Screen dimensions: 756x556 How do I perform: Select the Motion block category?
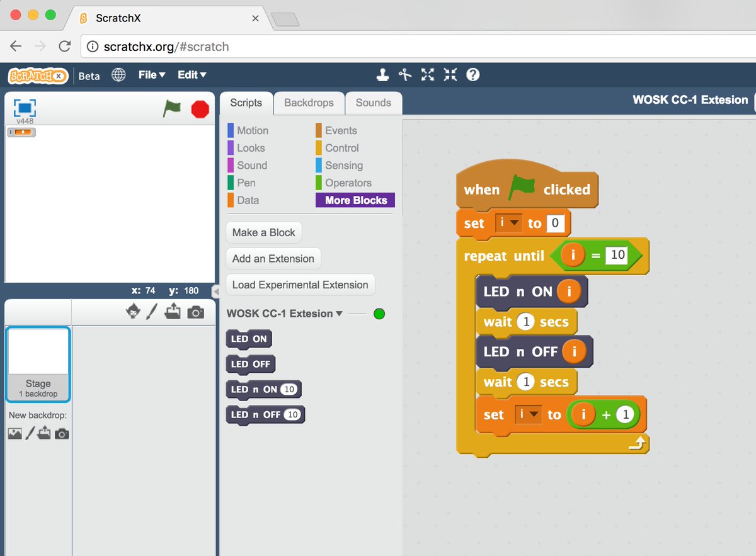point(253,131)
